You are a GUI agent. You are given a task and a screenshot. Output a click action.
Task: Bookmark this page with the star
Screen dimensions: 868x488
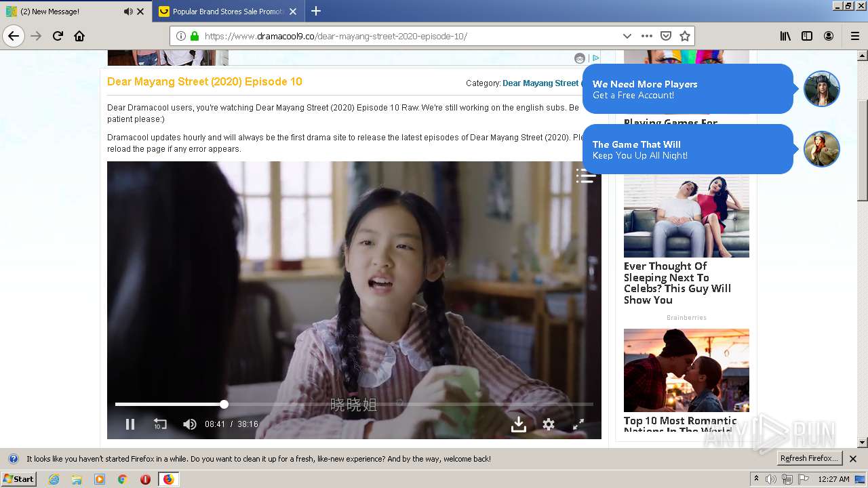(685, 36)
